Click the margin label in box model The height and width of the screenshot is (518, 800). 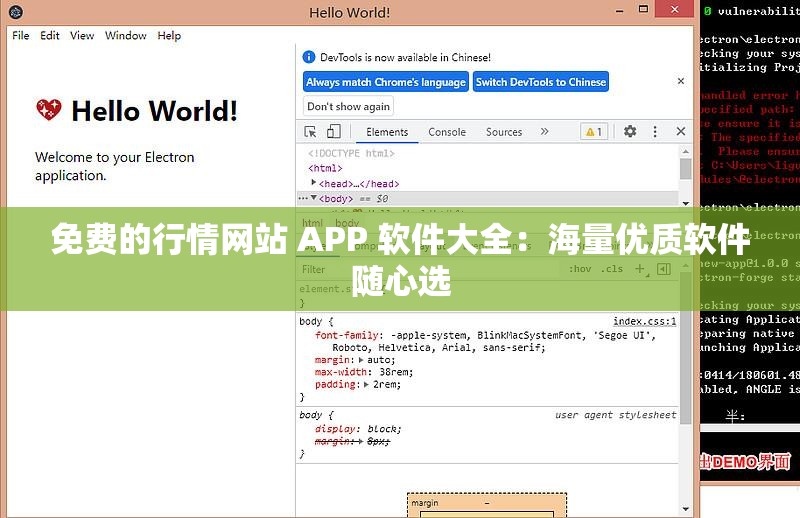pyautogui.click(x=424, y=503)
